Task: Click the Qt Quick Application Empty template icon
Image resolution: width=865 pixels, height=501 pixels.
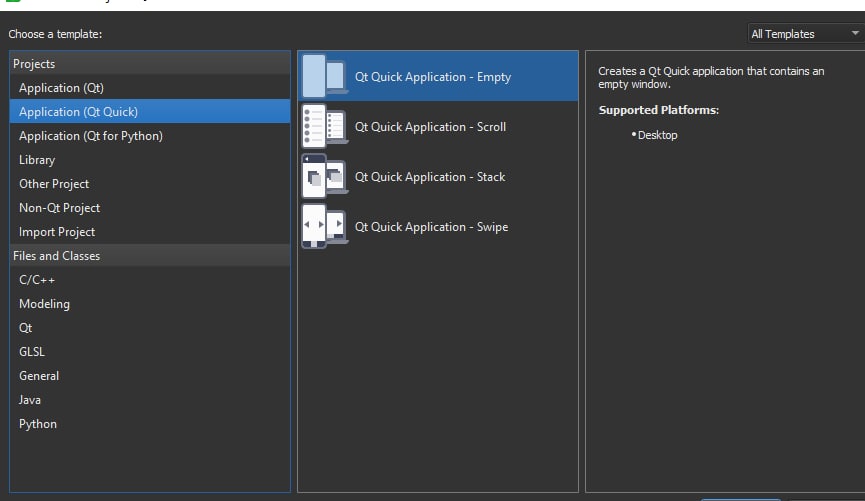Action: (324, 76)
